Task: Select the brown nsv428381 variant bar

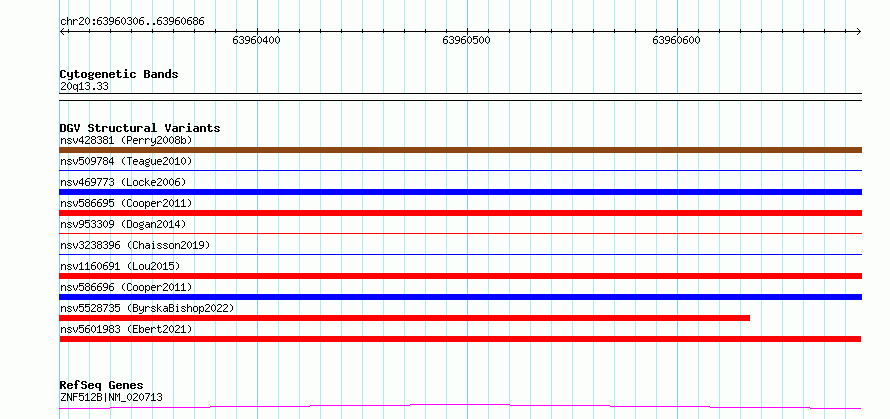Action: pos(460,150)
